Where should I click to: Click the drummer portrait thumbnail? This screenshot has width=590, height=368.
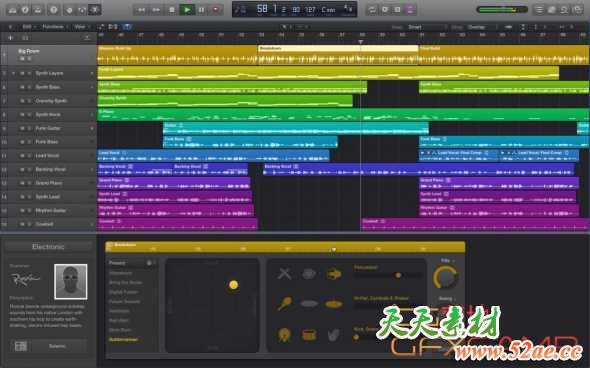(71, 281)
